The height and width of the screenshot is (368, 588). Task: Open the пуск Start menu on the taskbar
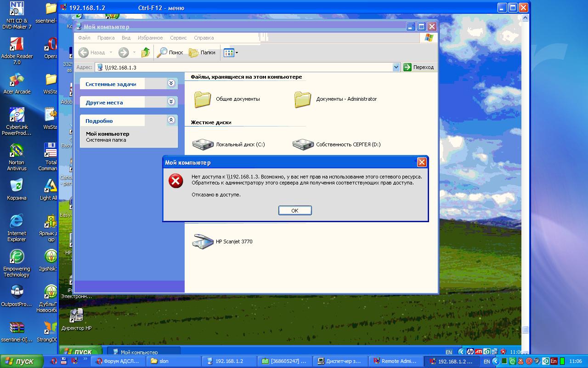tap(22, 361)
